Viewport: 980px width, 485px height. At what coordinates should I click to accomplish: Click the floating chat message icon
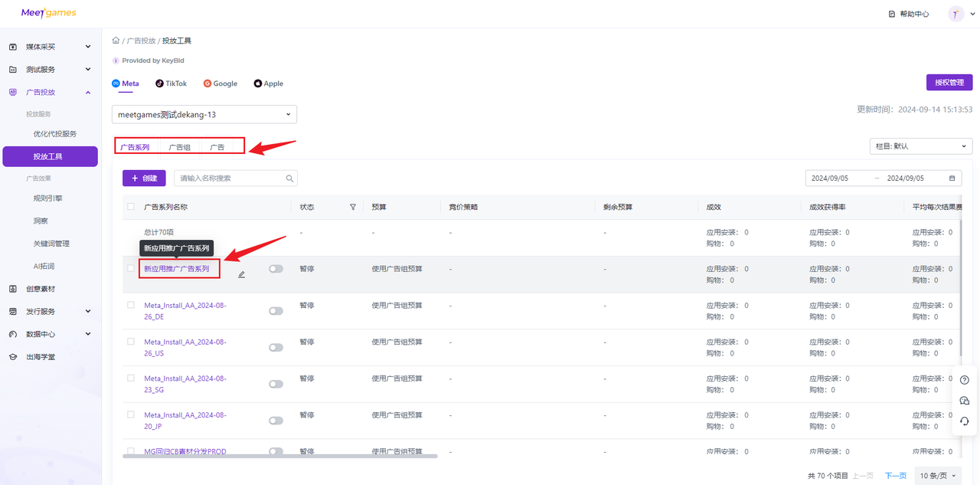click(x=964, y=401)
